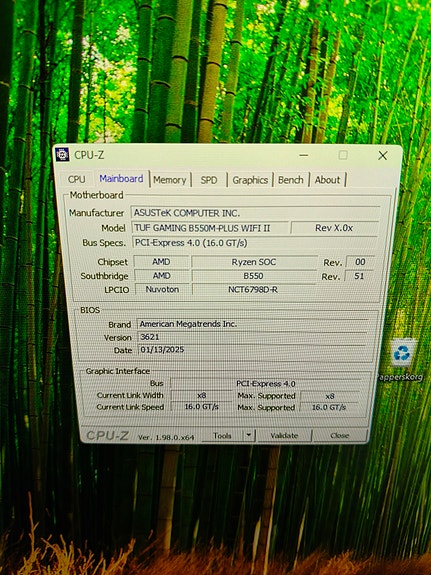The image size is (431, 575).
Task: Click LPCIO model NCT6798D-R
Action: pos(253,290)
